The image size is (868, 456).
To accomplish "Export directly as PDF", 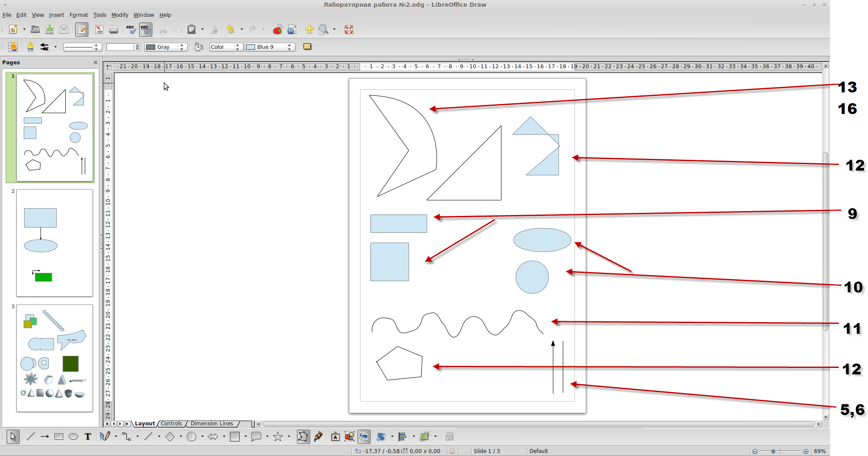I will (99, 29).
